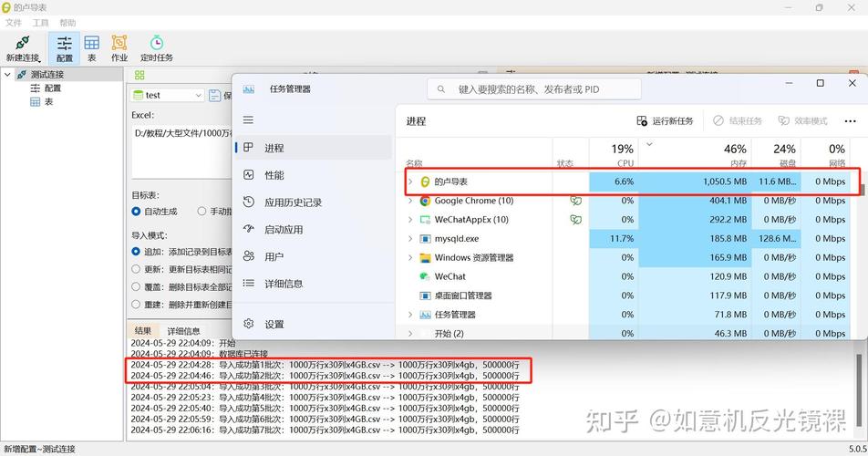
Task: Click the mysqld.exe process icon
Action: click(425, 239)
